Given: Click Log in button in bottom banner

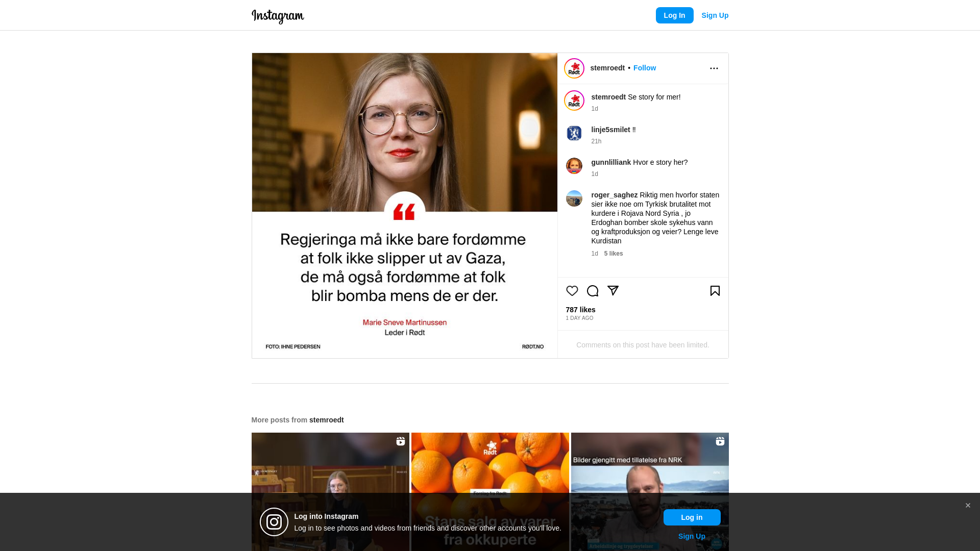Looking at the screenshot, I should pyautogui.click(x=692, y=517).
